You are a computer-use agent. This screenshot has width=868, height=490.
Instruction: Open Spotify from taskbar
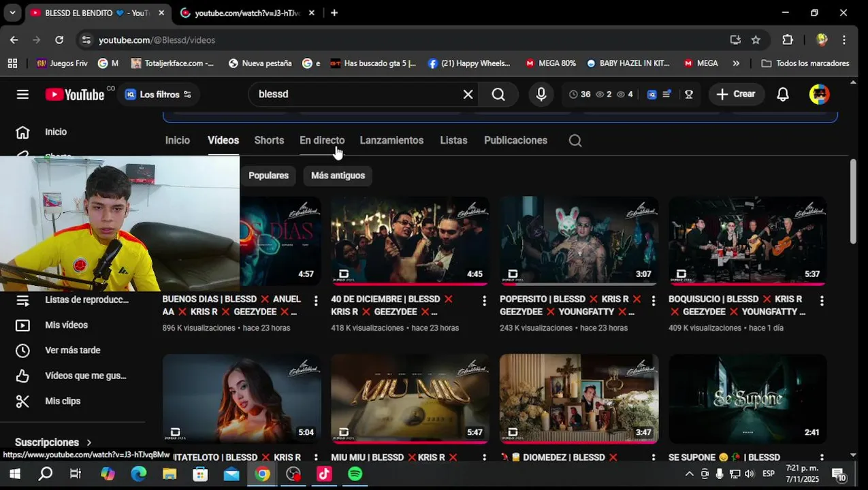pyautogui.click(x=355, y=474)
